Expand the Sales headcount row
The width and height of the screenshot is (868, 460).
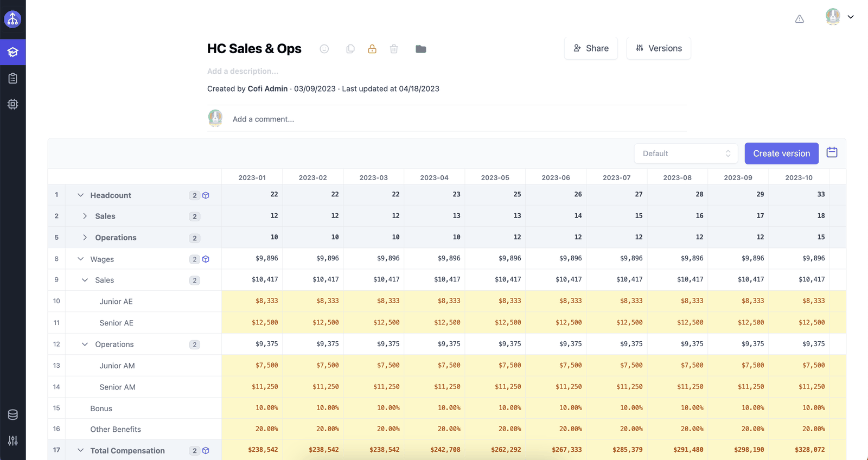pos(85,216)
